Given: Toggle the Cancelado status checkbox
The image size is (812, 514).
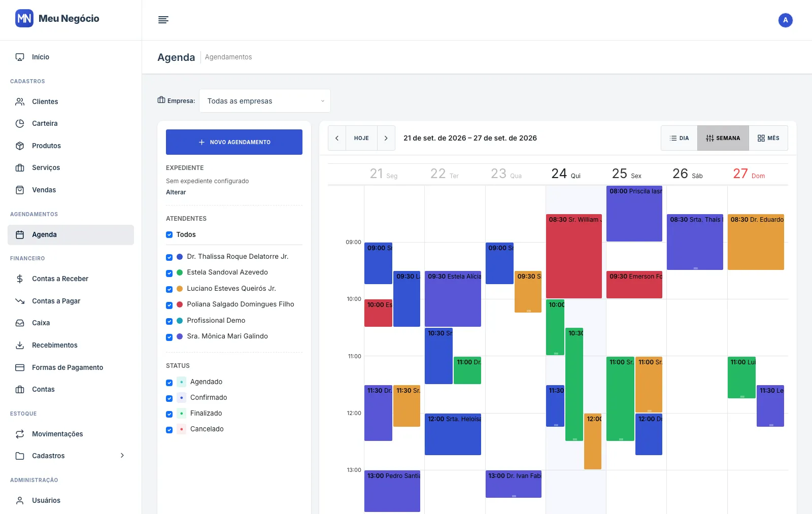Looking at the screenshot, I should [x=169, y=430].
